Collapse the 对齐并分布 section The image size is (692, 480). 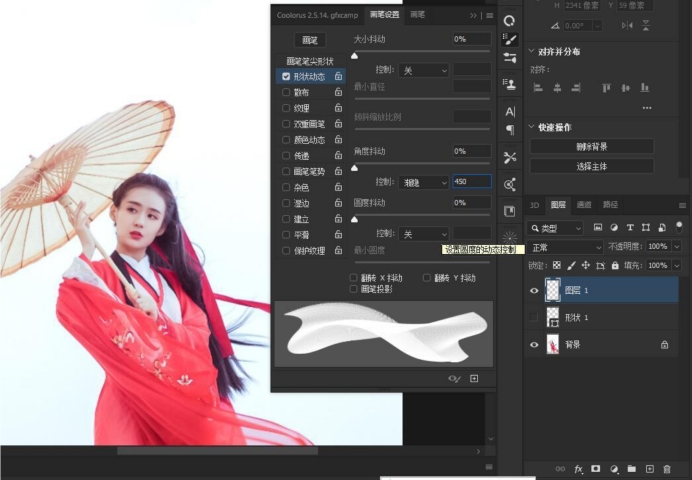[531, 51]
